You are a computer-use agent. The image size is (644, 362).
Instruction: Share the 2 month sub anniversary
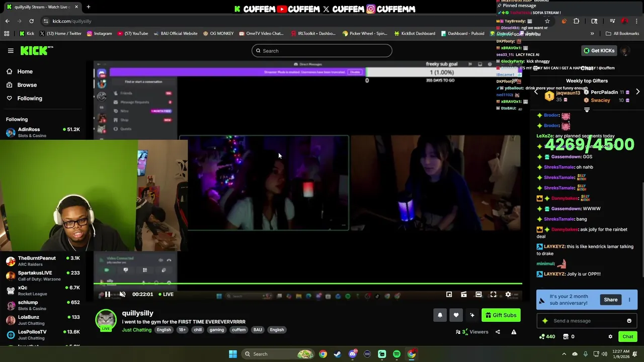pos(610,300)
